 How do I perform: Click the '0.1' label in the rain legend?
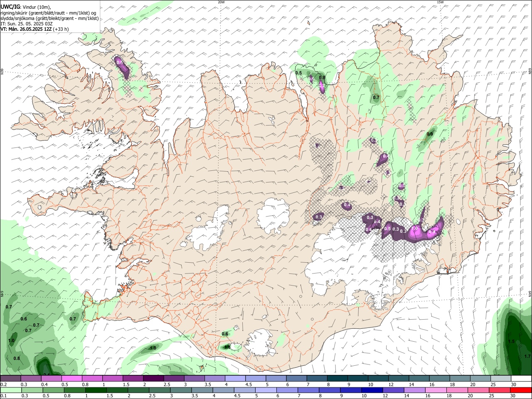coord(3,396)
